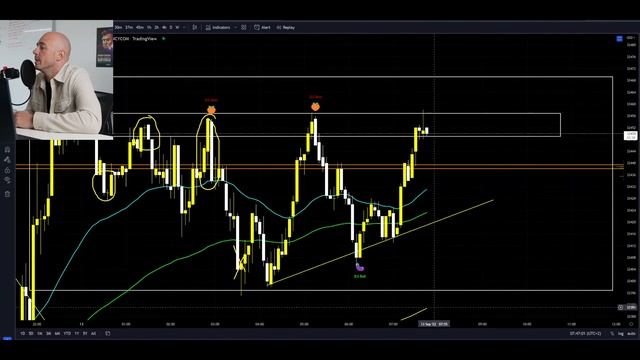The height and width of the screenshot is (360, 640).
Task: Toggle log scale
Action: 620,333
